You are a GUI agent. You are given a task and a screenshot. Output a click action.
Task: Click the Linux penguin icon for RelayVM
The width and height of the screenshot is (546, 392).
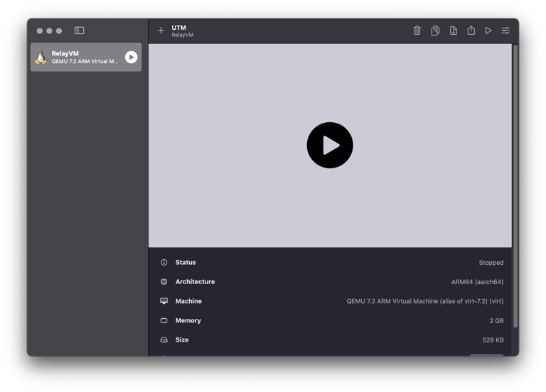click(x=41, y=58)
